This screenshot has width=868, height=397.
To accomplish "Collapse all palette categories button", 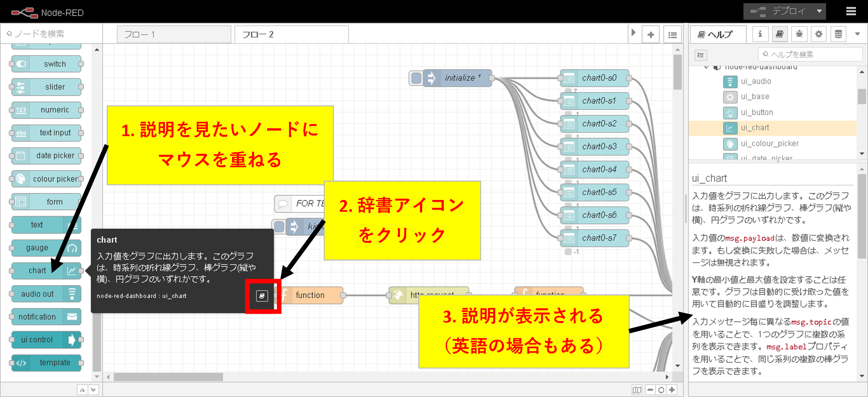I will 82,390.
